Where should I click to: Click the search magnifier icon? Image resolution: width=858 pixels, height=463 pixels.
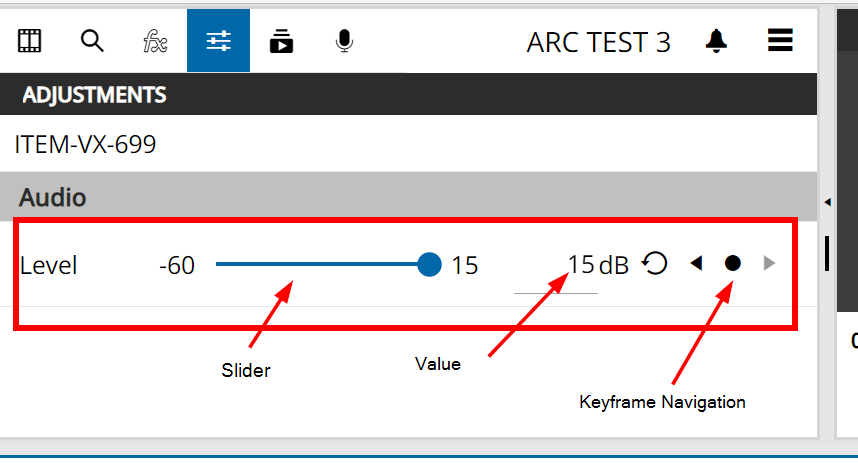click(92, 41)
